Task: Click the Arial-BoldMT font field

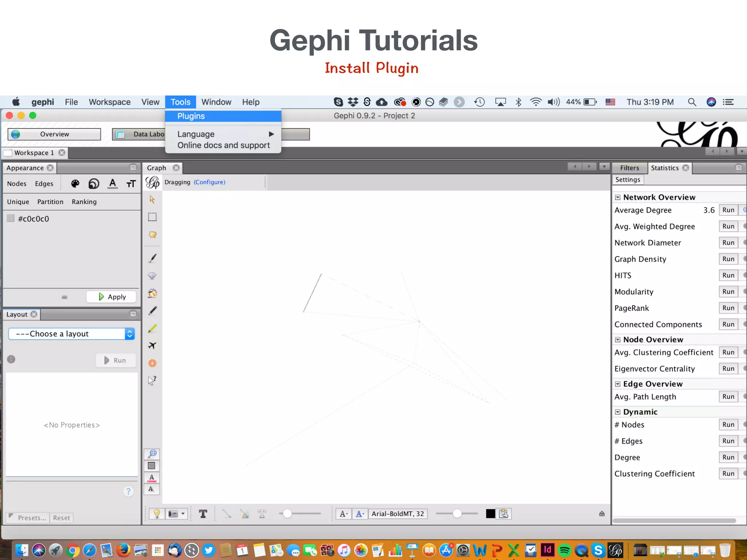Action: pos(398,514)
